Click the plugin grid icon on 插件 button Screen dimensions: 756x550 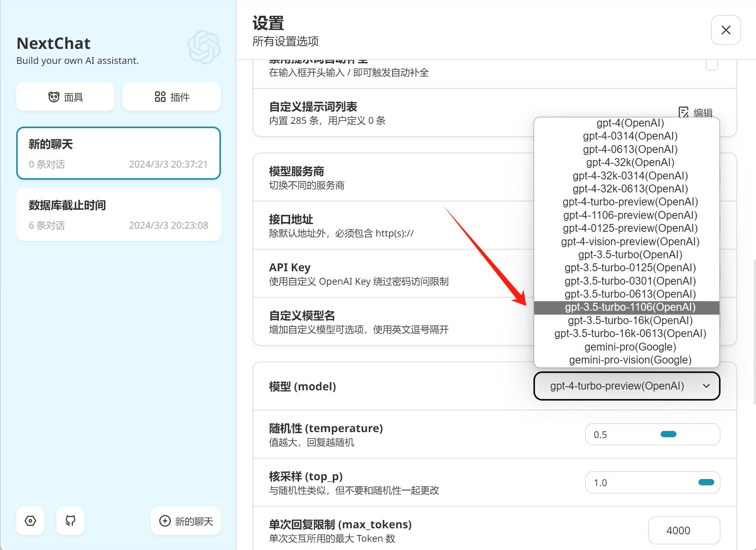[x=160, y=97]
